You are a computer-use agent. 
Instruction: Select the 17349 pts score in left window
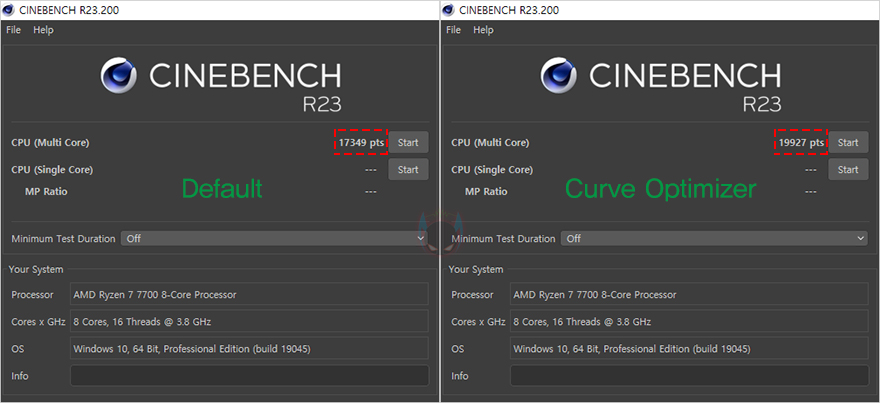(361, 143)
